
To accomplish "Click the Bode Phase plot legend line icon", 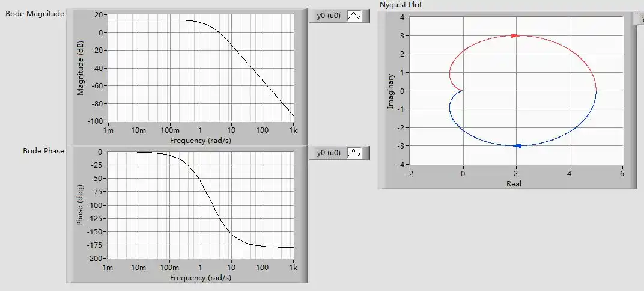I will coord(354,153).
